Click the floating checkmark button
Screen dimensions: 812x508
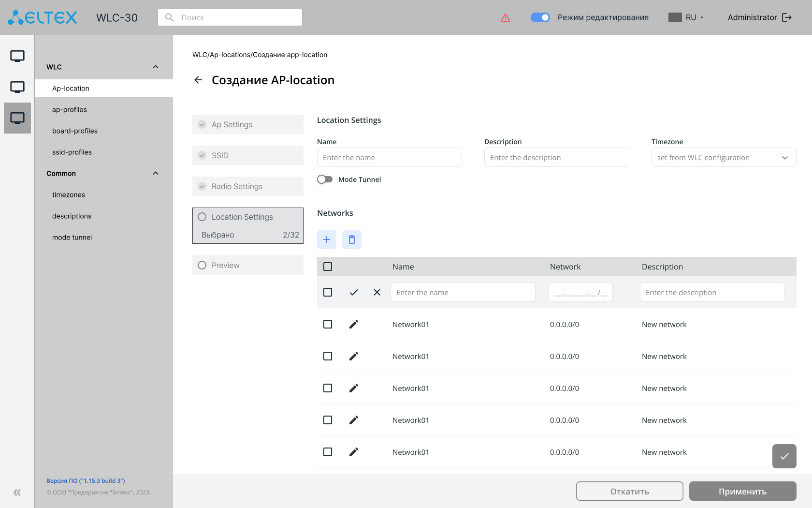pyautogui.click(x=784, y=456)
